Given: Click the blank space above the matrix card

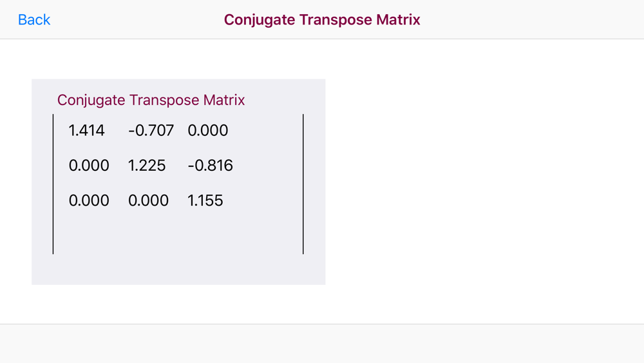Looking at the screenshot, I should pos(178,59).
